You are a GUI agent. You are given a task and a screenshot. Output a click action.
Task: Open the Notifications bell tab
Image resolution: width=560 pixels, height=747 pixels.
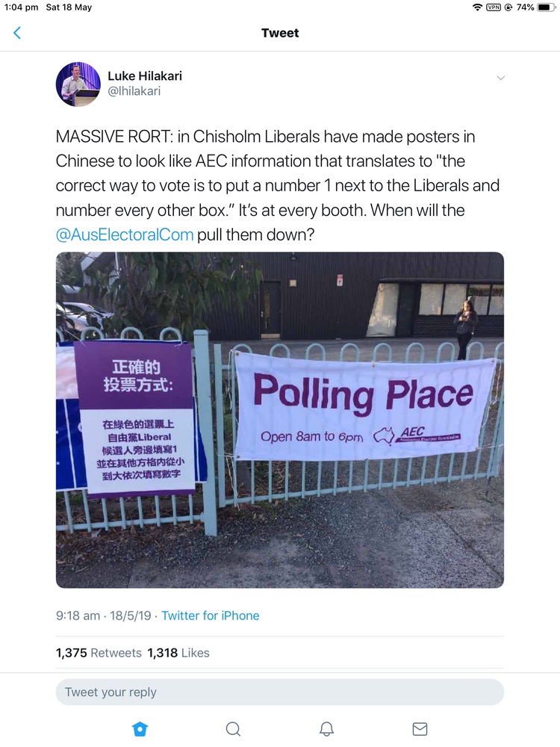tap(326, 728)
